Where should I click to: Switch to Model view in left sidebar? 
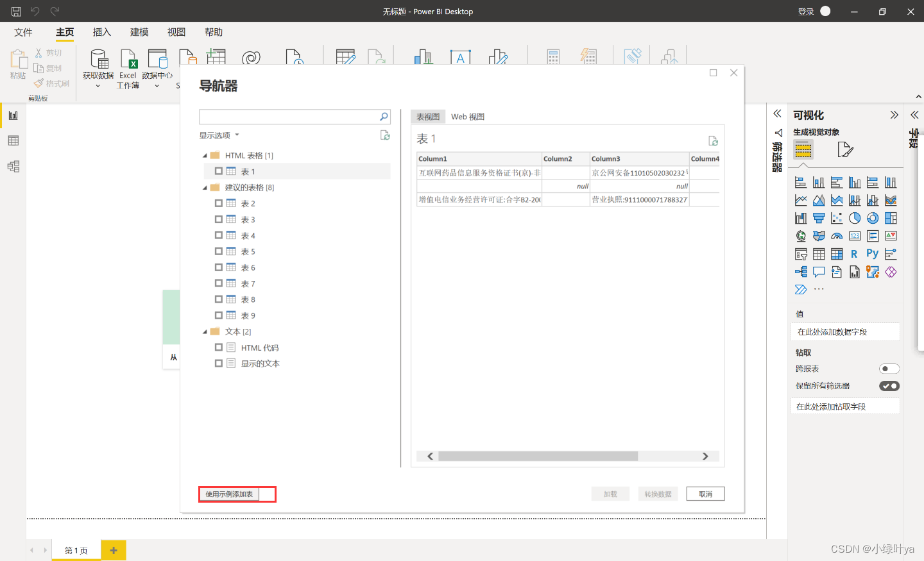pyautogui.click(x=13, y=167)
